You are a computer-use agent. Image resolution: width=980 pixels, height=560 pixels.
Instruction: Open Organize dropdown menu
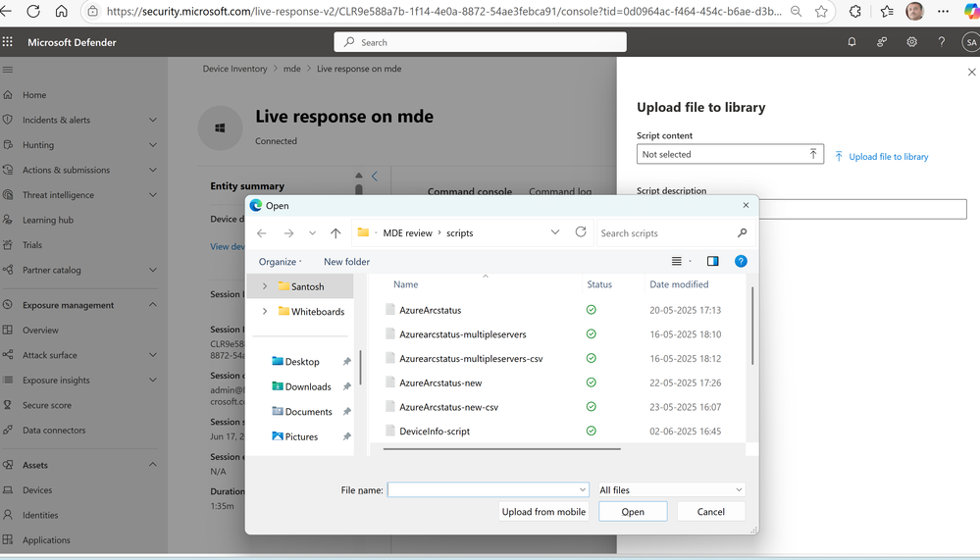[280, 262]
